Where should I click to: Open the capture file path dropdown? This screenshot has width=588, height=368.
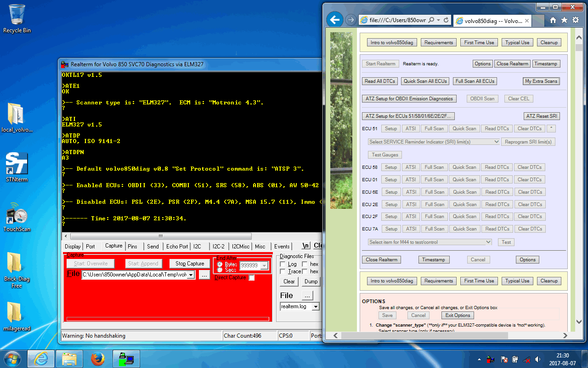pyautogui.click(x=191, y=275)
